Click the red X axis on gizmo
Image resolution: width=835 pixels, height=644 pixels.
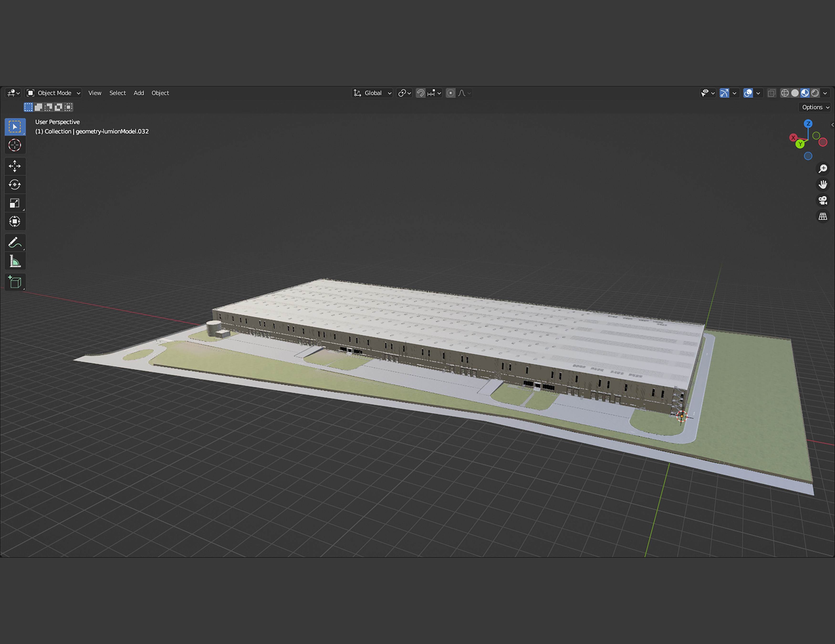[x=793, y=138]
